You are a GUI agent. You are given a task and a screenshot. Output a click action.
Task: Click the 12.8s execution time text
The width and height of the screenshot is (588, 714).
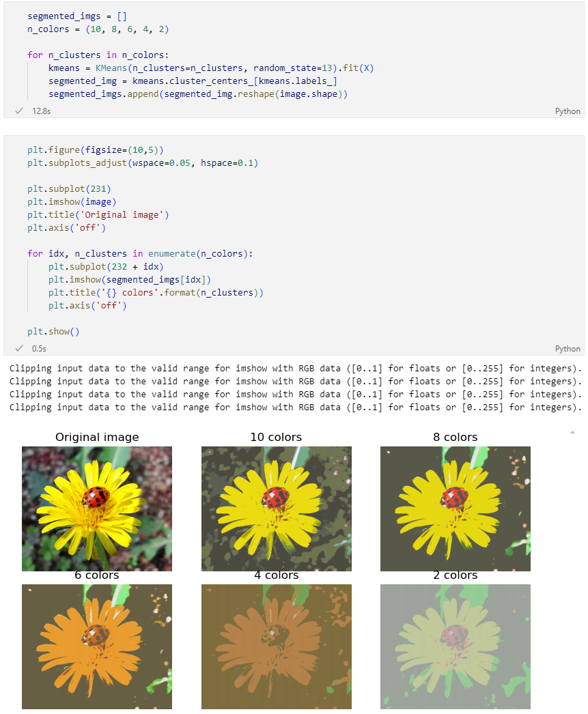click(42, 111)
